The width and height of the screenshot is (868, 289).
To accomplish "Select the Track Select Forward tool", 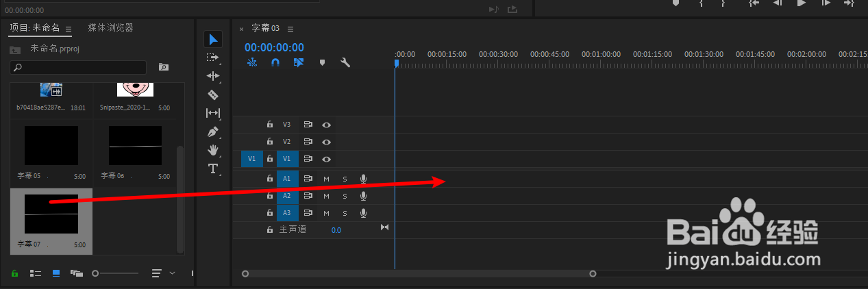I will [213, 58].
